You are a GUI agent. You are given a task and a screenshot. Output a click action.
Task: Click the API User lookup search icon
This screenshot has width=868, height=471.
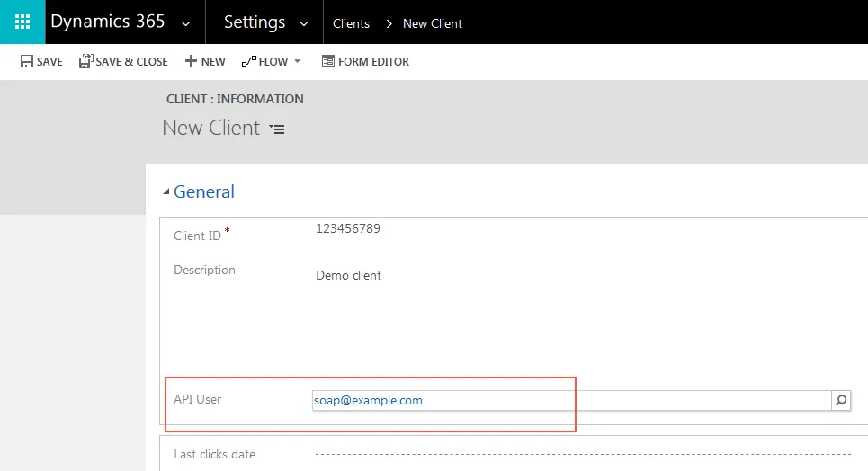841,400
